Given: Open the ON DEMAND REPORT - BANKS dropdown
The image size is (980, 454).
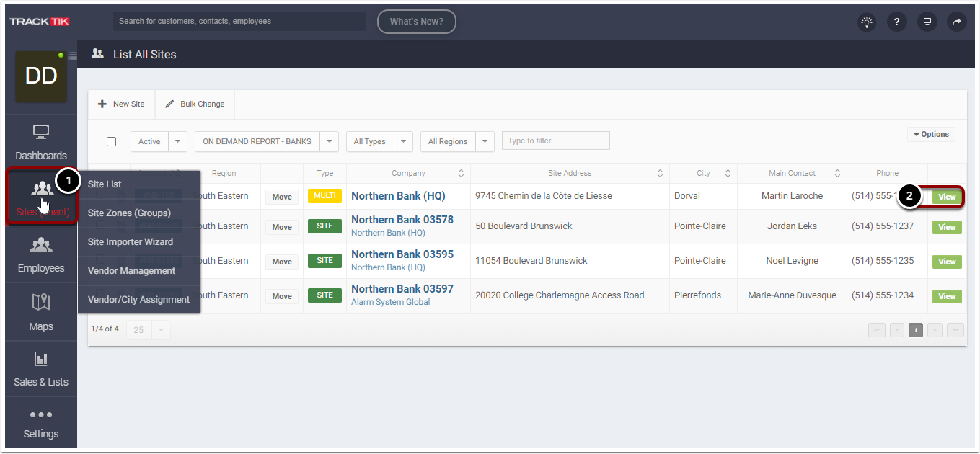Looking at the screenshot, I should (267, 141).
